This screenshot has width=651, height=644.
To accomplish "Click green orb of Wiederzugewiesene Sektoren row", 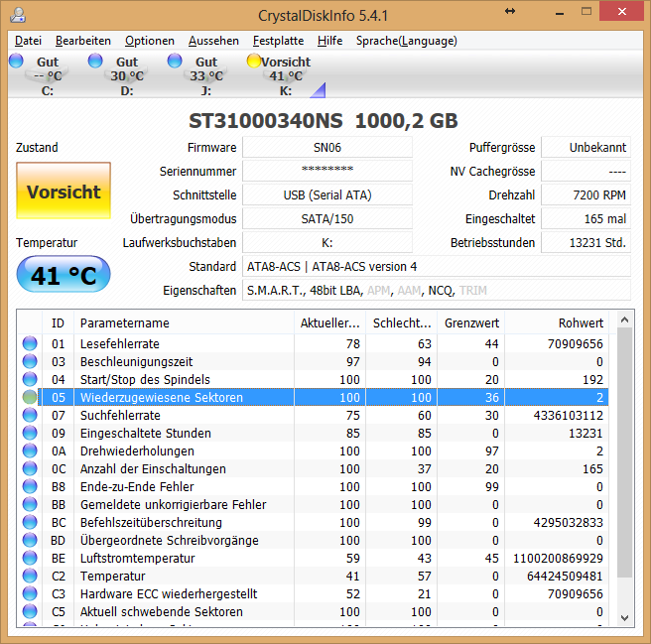I will pos(30,397).
